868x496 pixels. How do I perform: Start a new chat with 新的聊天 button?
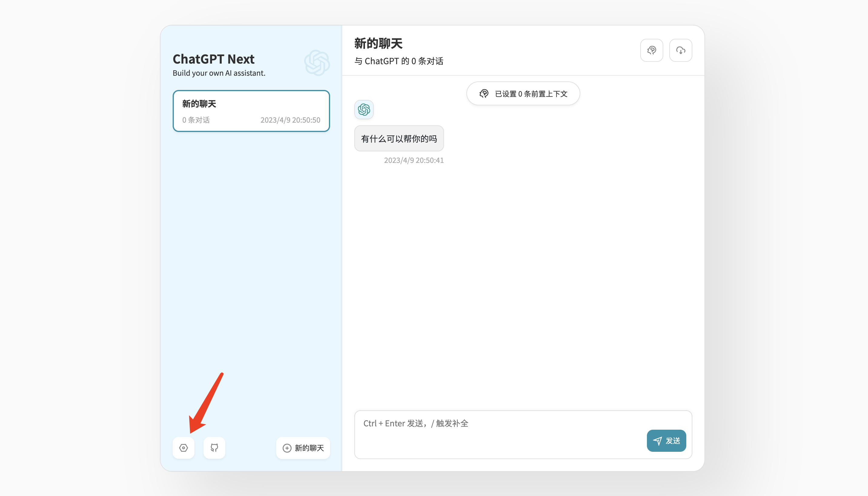coord(303,448)
